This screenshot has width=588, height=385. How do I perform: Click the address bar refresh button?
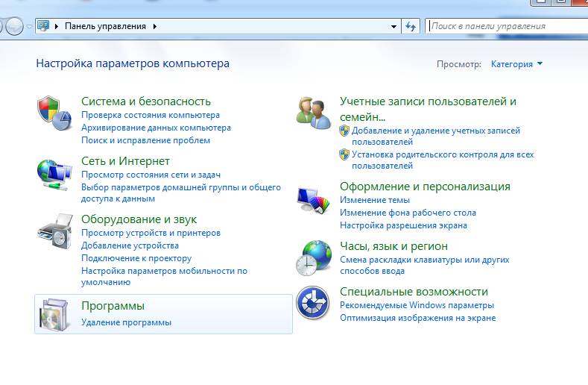[x=411, y=26]
